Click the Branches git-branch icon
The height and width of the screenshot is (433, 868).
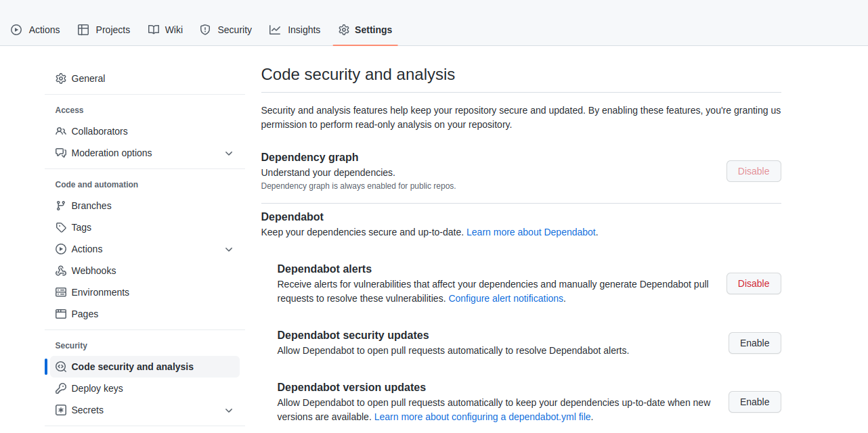click(x=61, y=206)
